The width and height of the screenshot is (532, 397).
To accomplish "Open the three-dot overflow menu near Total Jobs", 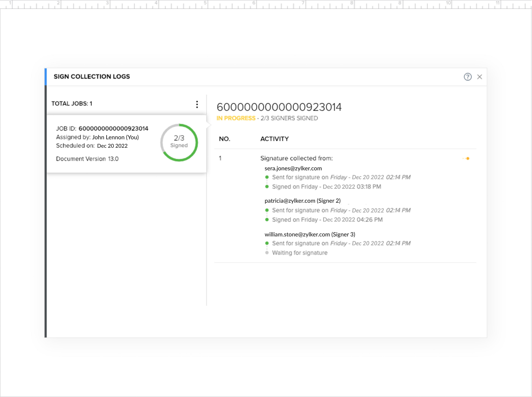I will 197,104.
